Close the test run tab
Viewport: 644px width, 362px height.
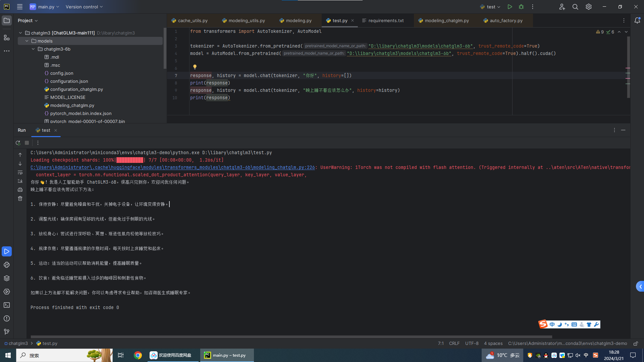click(56, 130)
